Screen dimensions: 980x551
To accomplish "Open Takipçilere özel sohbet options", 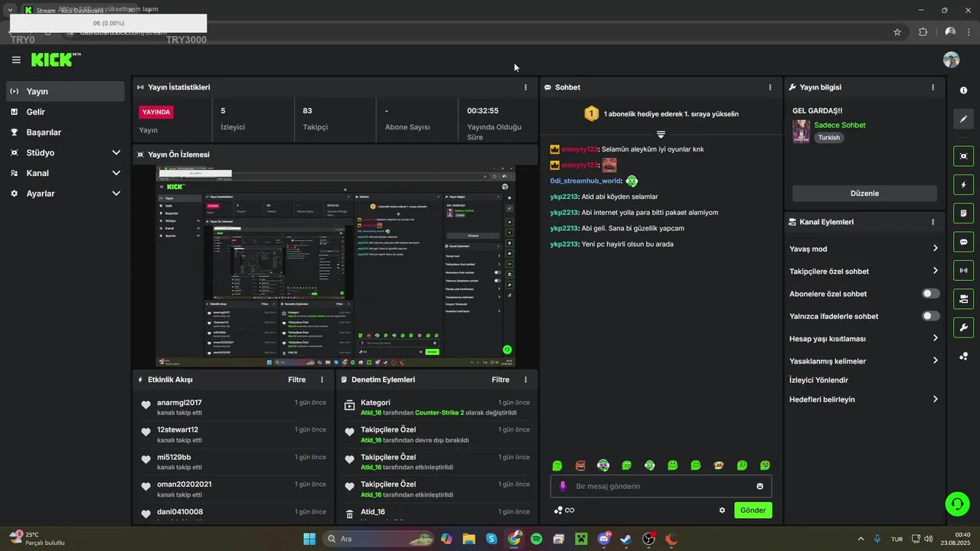I will 864,271.
